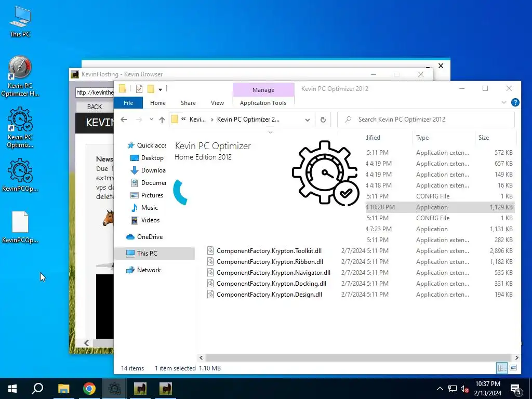The image size is (532, 399).
Task: Open Customize Quick Access Toolbar dropdown
Action: (160, 89)
